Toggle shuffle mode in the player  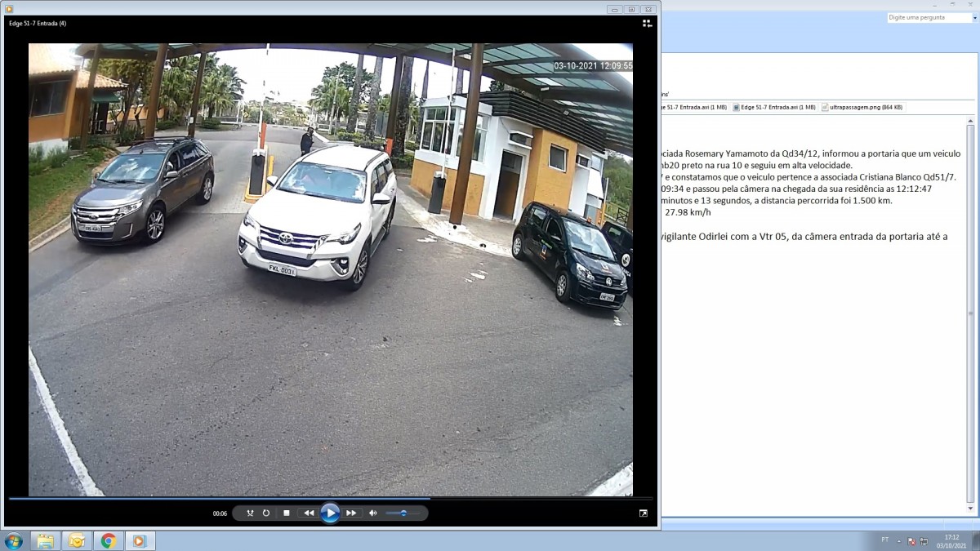[250, 513]
